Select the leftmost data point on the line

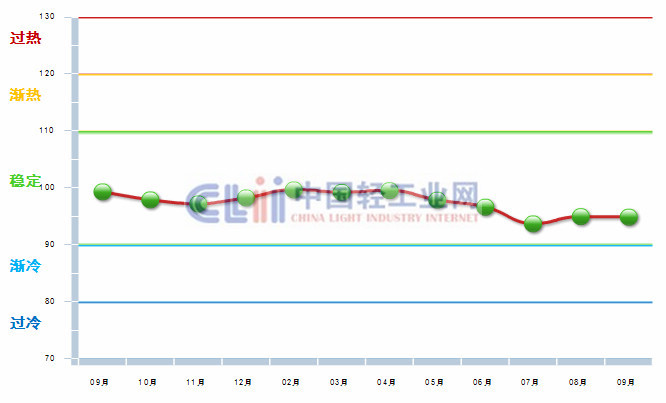click(102, 192)
